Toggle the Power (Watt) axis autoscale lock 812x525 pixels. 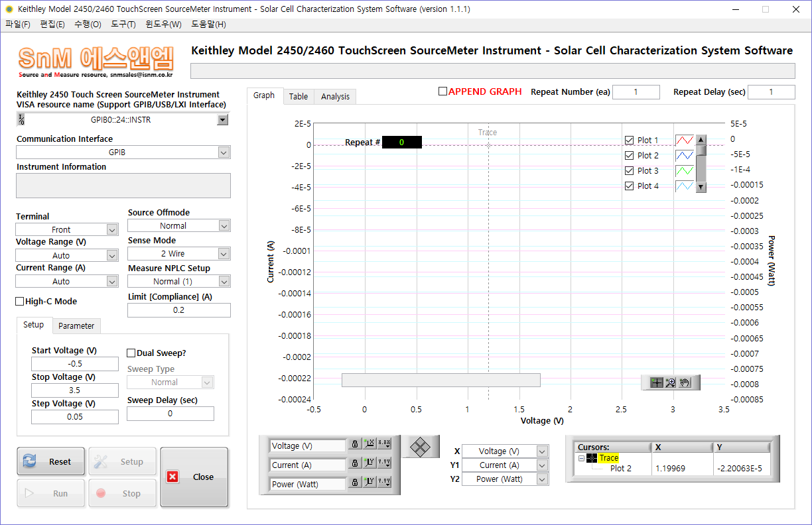[355, 482]
